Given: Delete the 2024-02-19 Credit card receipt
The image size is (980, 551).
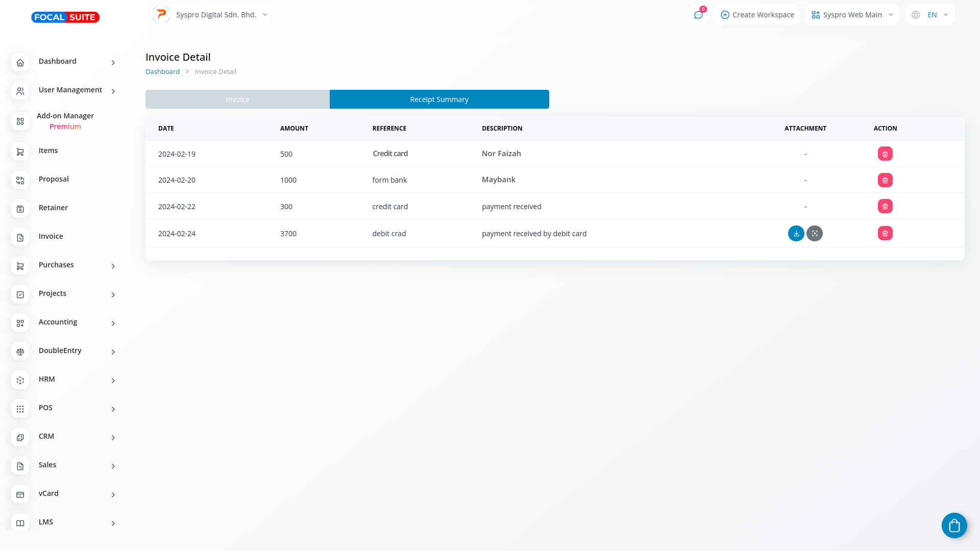Looking at the screenshot, I should (x=885, y=154).
